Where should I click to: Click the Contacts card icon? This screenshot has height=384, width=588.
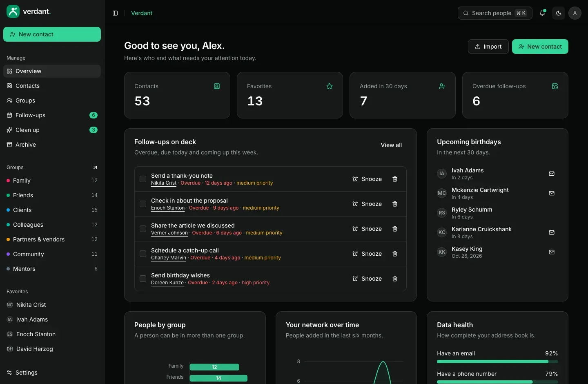point(217,86)
